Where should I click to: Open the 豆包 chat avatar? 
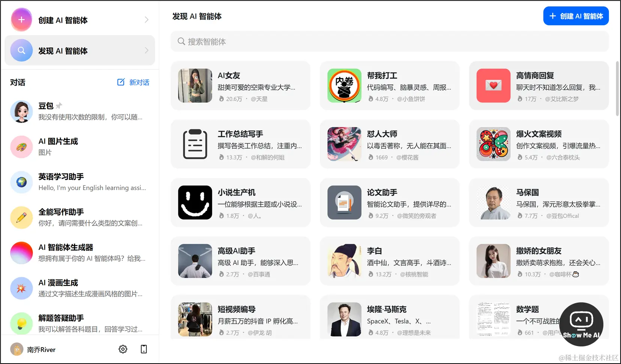tap(21, 111)
